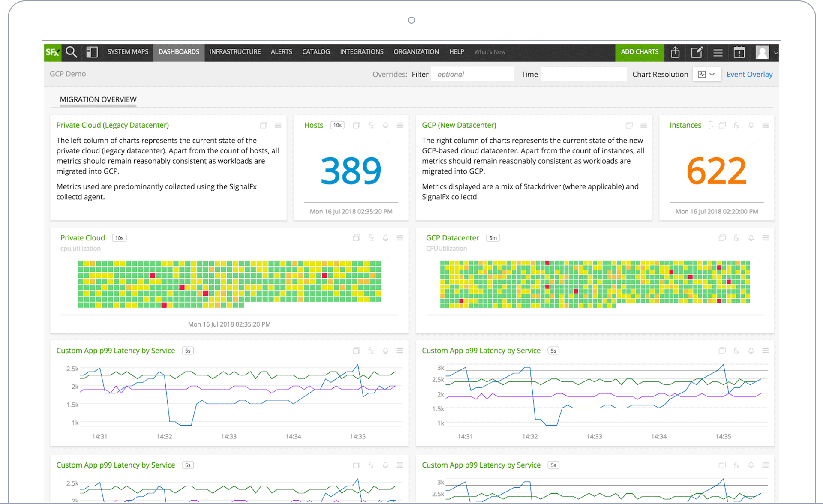Click the share upload icon in navbar
This screenshot has height=504, width=823.
point(675,52)
